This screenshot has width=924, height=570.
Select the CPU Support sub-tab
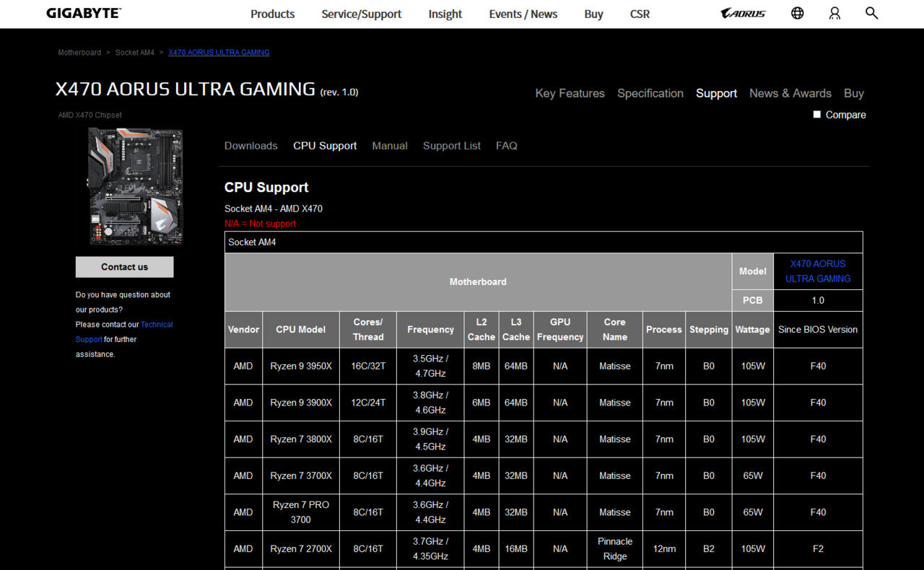pos(325,146)
